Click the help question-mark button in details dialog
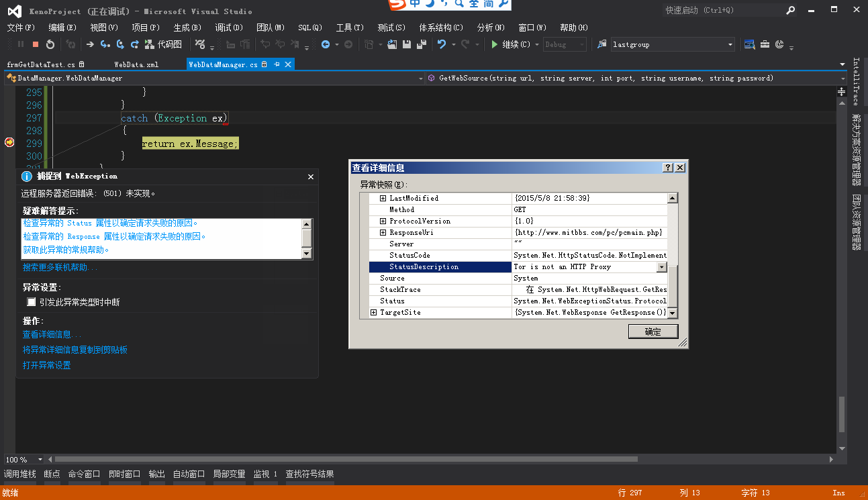This screenshot has height=500, width=868. (668, 168)
